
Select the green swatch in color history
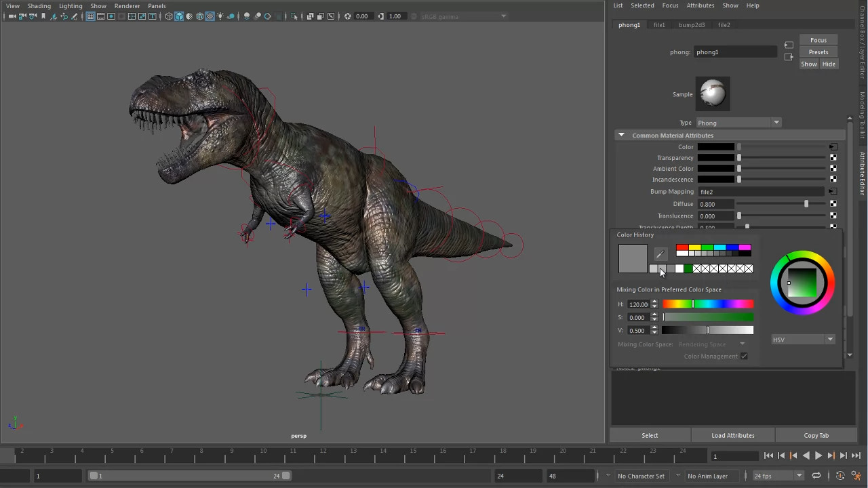point(688,269)
